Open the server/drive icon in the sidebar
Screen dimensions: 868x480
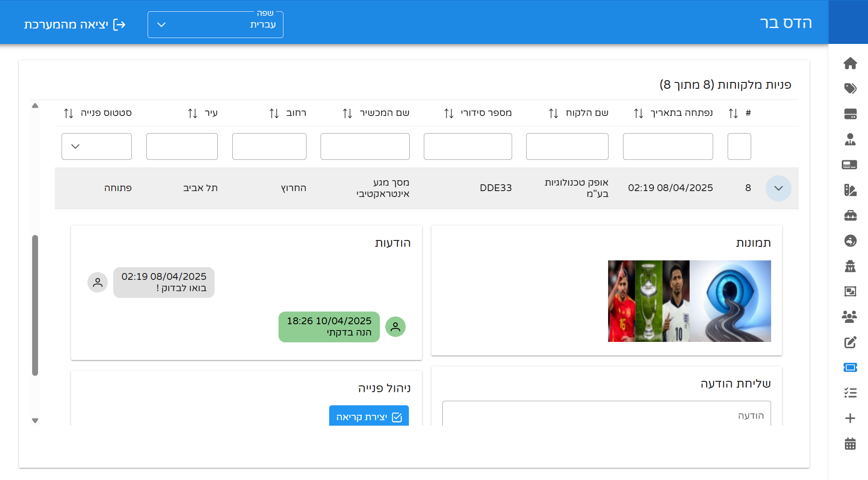(x=850, y=114)
